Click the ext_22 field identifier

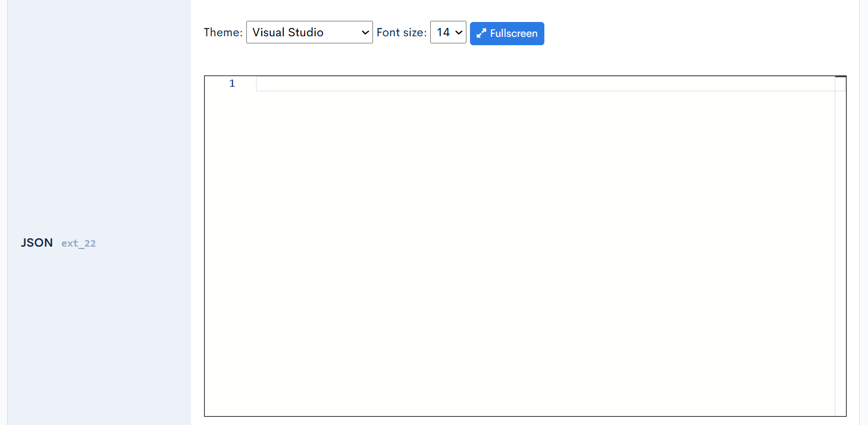coord(79,243)
